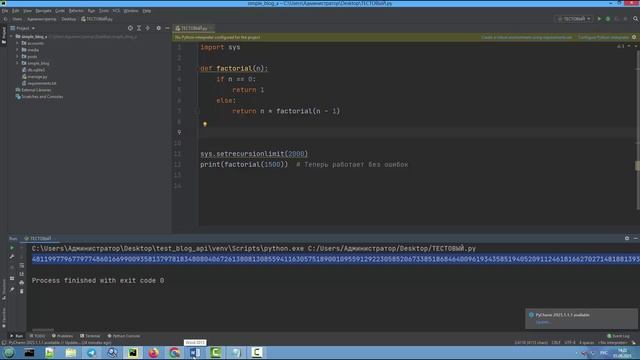The width and height of the screenshot is (640, 360).
Task: Switch to Python Console tab
Action: tap(124, 336)
